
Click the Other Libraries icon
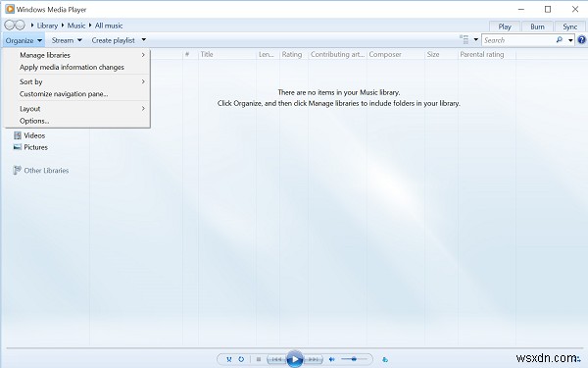[x=17, y=170]
